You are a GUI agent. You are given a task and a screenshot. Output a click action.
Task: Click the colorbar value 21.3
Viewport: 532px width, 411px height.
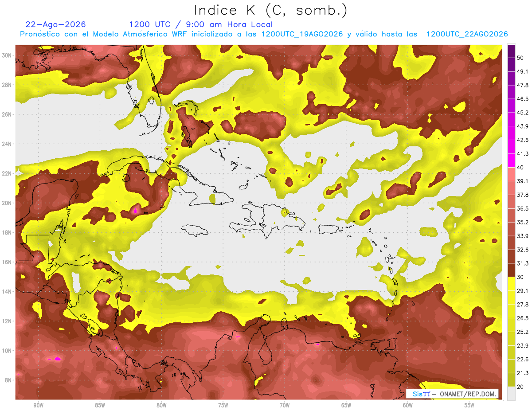click(x=522, y=373)
